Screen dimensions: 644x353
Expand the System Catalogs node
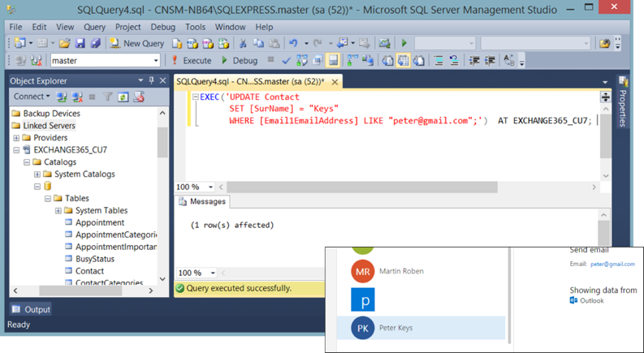(x=37, y=174)
